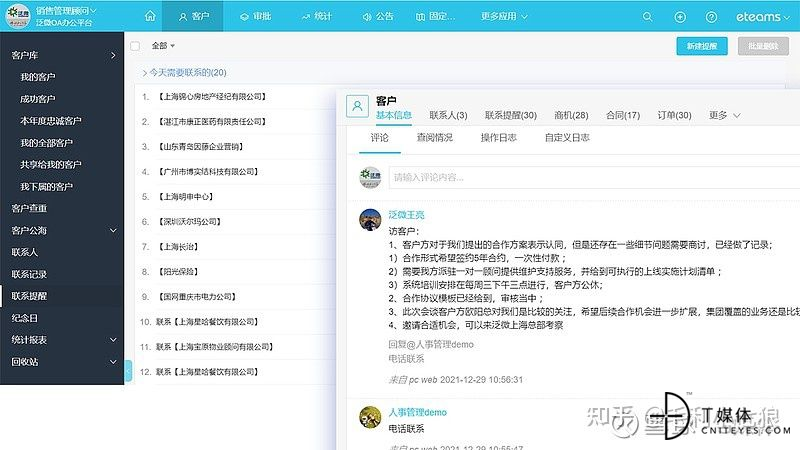
Task: Open the 统计 top navigation tab
Action: (x=316, y=16)
